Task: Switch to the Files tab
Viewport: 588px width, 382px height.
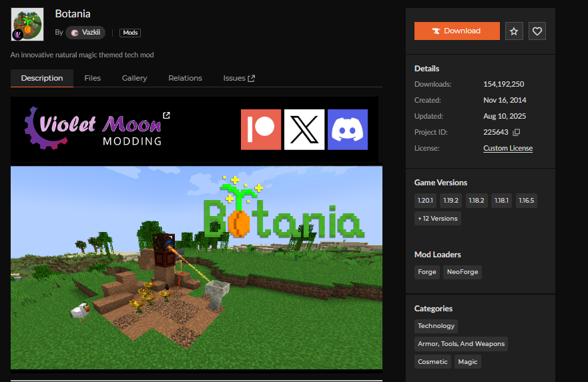Action: 92,78
